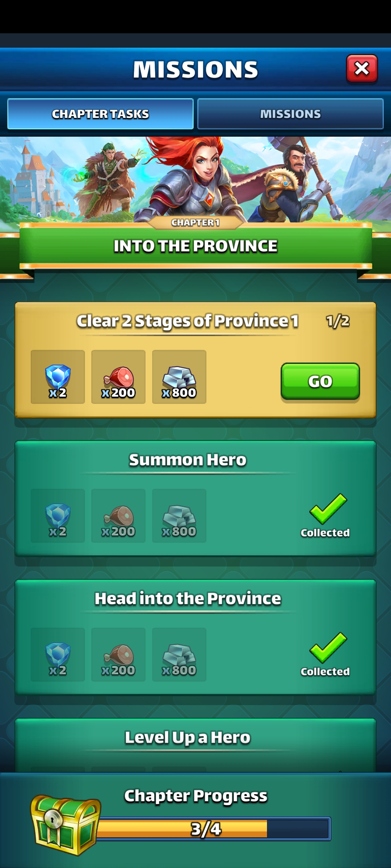Tap the green GO button

(320, 381)
